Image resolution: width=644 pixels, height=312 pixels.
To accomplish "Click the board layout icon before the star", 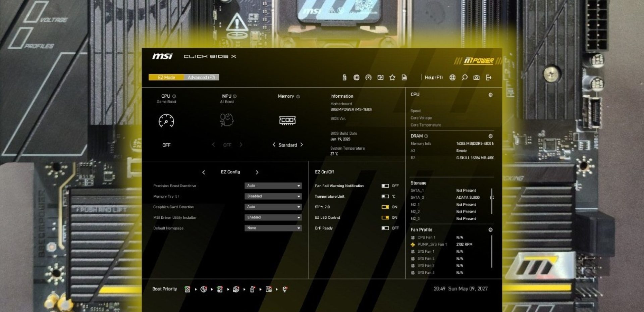I will [380, 77].
